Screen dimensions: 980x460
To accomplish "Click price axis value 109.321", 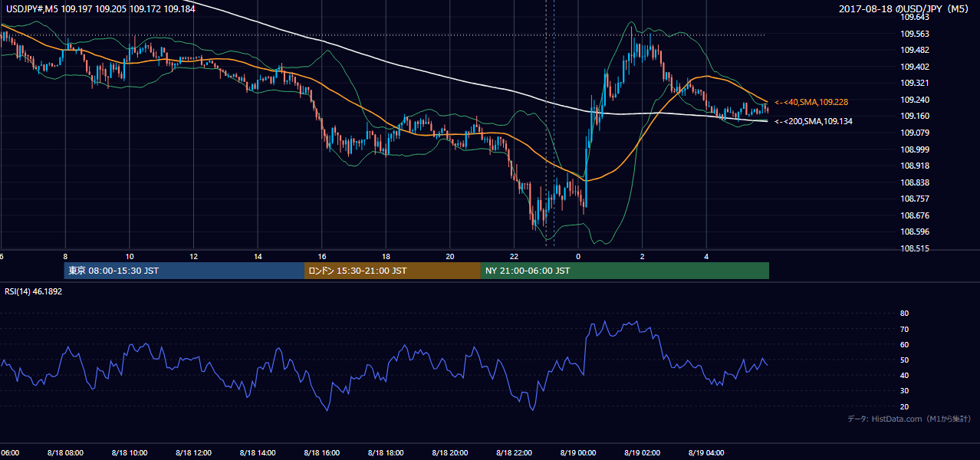I will click(915, 83).
